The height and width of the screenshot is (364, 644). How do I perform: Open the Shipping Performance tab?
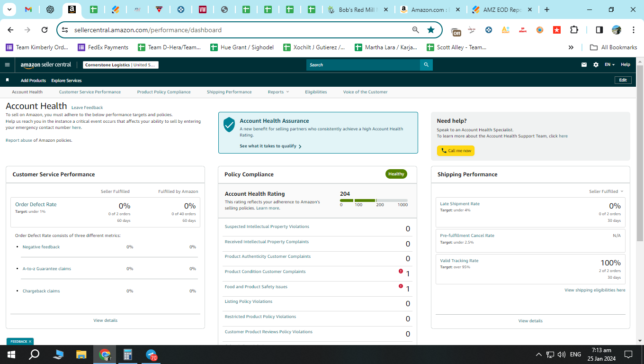tap(229, 92)
